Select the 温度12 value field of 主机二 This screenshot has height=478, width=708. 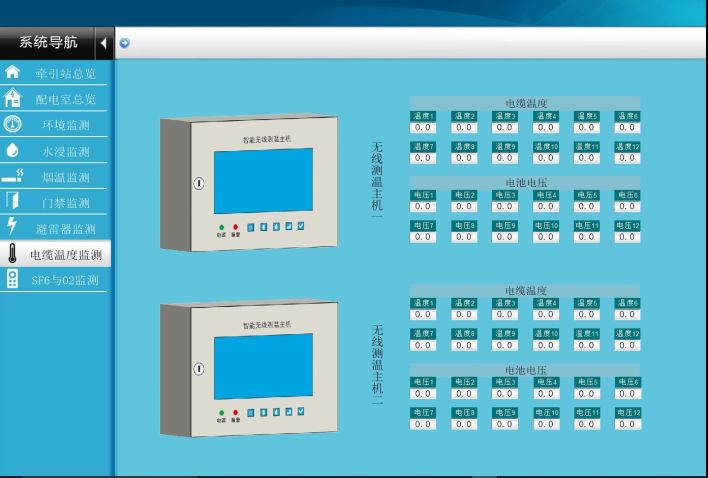click(627, 345)
